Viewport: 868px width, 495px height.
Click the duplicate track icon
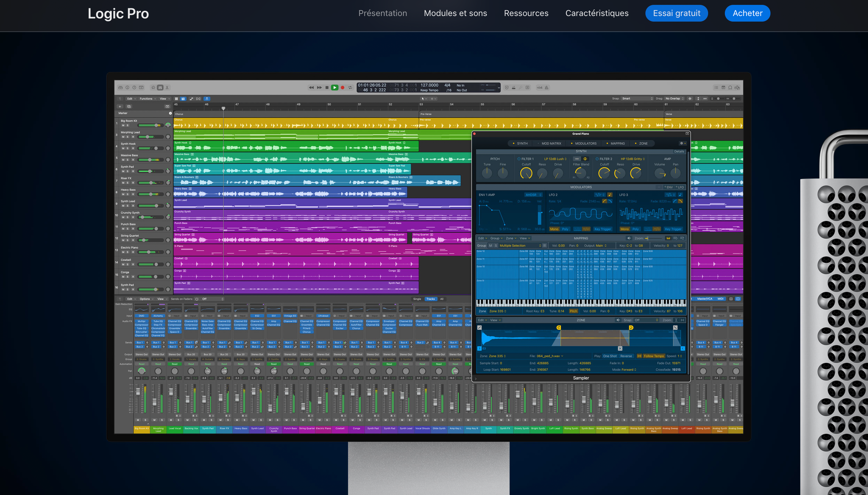coord(129,107)
